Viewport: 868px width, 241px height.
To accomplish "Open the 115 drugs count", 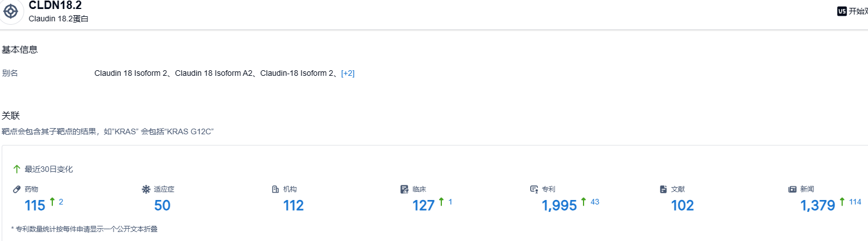I will pyautogui.click(x=35, y=206).
